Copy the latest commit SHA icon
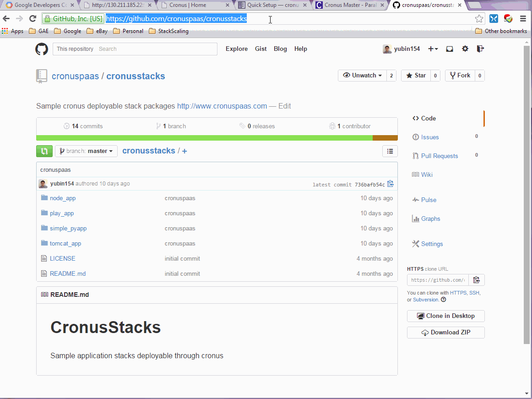 coord(391,184)
